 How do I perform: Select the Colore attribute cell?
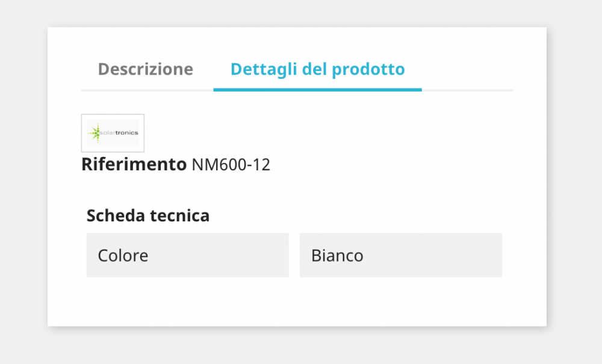click(x=187, y=255)
